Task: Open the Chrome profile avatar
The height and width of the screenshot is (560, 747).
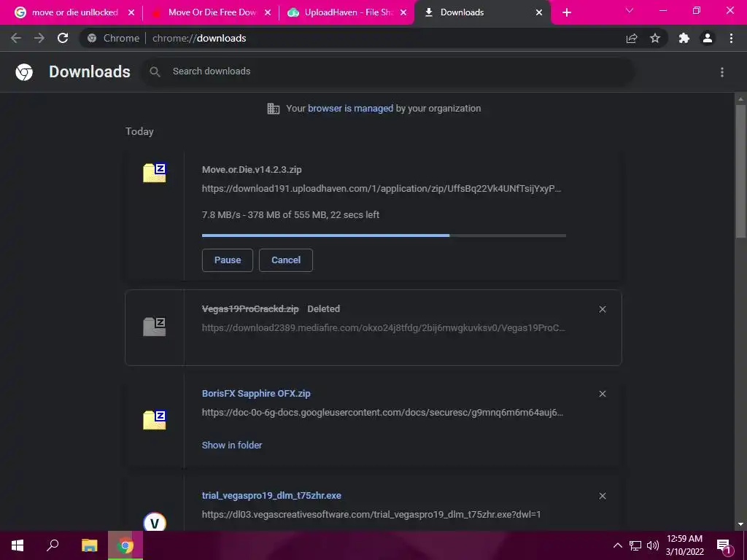Action: click(x=708, y=38)
